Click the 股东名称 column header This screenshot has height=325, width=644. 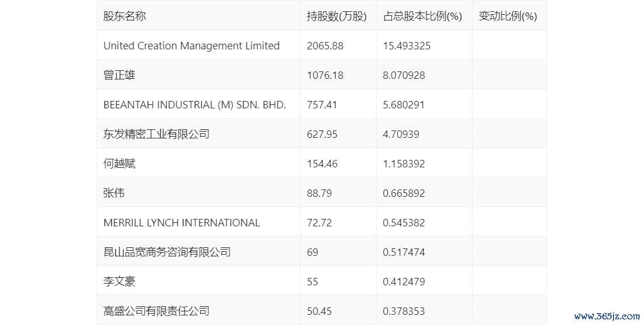tap(124, 16)
